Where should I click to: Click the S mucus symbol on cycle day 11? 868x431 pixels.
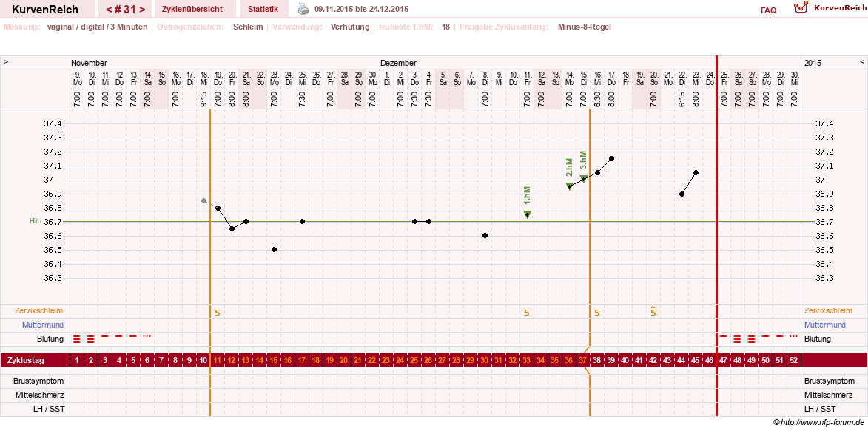[218, 313]
